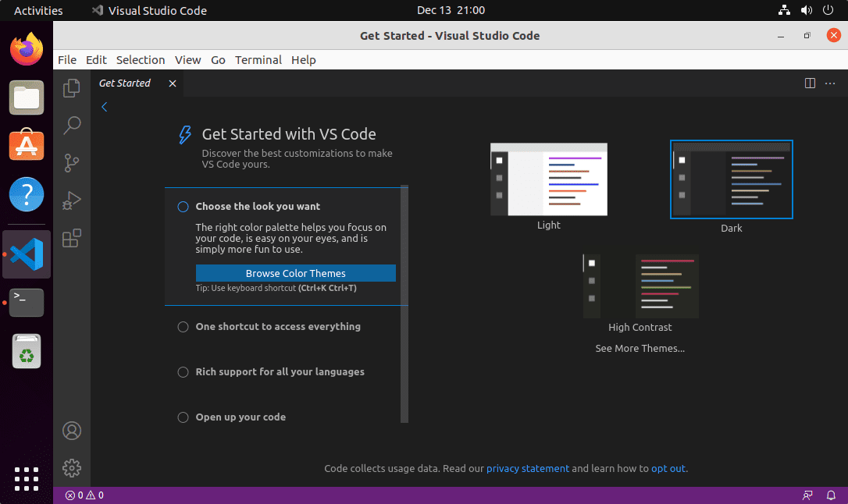Image resolution: width=848 pixels, height=504 pixels.
Task: Open the Source Control icon
Action: click(72, 163)
